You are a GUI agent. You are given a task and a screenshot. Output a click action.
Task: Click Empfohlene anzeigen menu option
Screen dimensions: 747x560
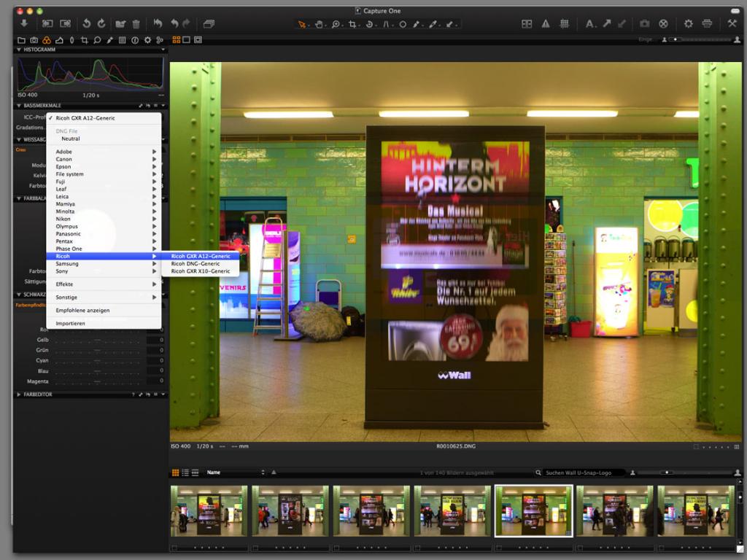click(x=82, y=310)
